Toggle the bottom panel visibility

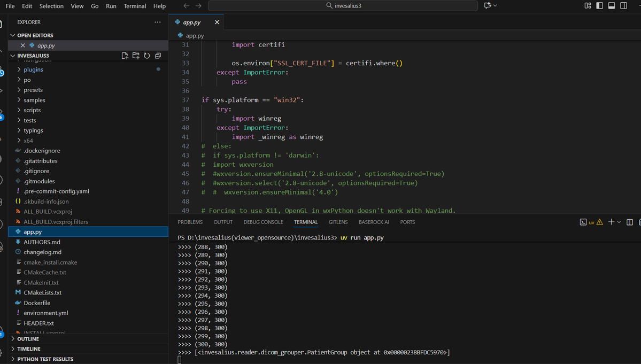coord(611,6)
